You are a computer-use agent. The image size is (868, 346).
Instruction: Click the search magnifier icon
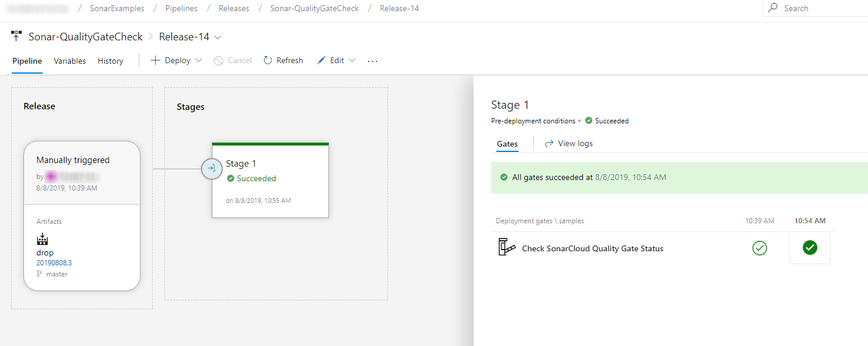pyautogui.click(x=773, y=8)
